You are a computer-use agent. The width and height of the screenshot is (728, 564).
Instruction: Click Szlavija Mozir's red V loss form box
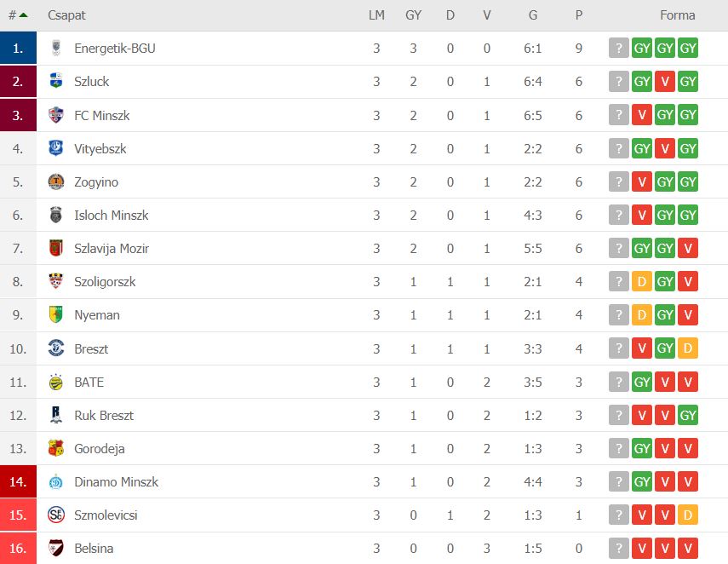[x=688, y=248]
